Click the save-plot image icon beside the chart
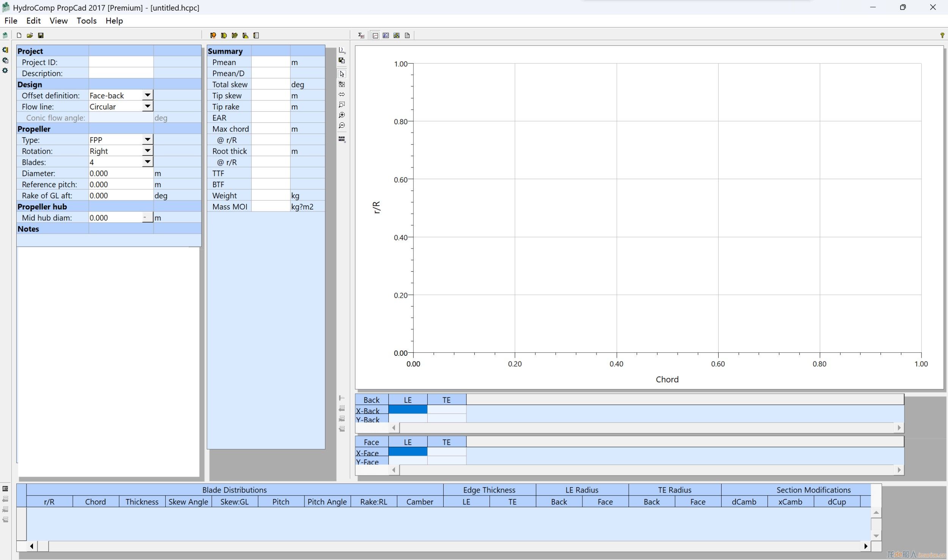The height and width of the screenshot is (560, 948). point(342,60)
